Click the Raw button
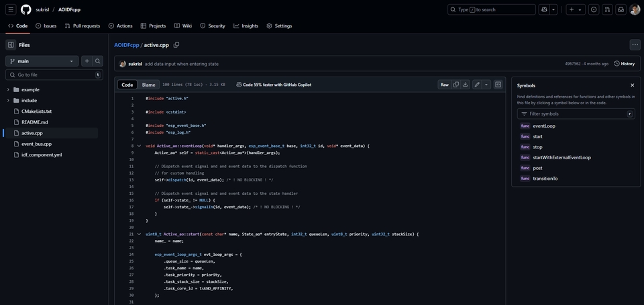 (x=444, y=85)
